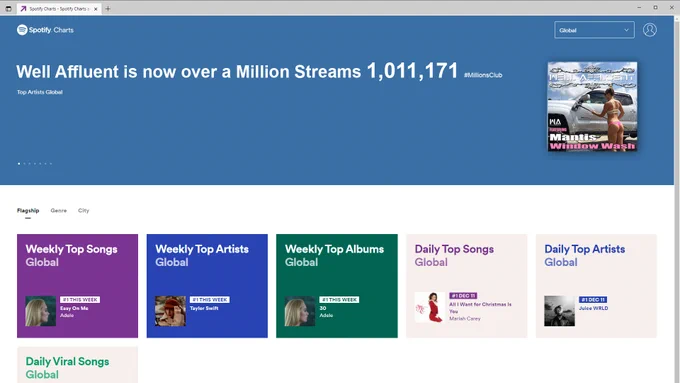The width and height of the screenshot is (680, 383).
Task: Switch to the Genre tab
Action: (x=59, y=210)
